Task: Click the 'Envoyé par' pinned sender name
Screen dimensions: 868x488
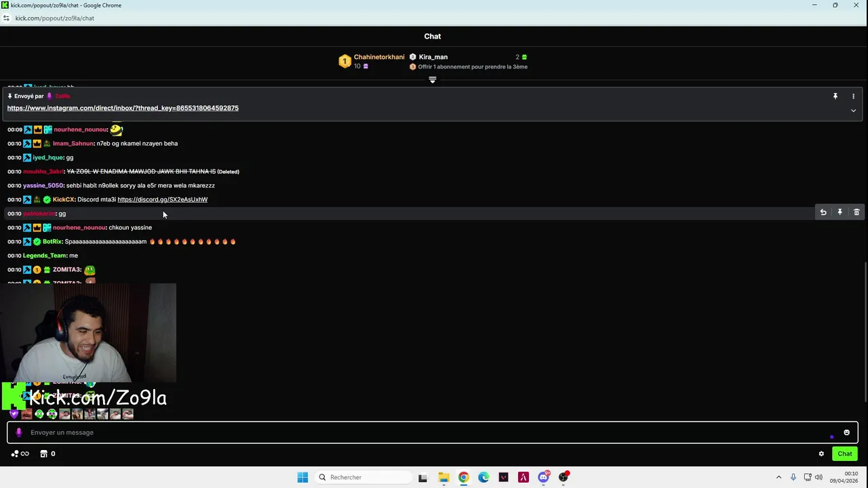Action: click(x=62, y=96)
